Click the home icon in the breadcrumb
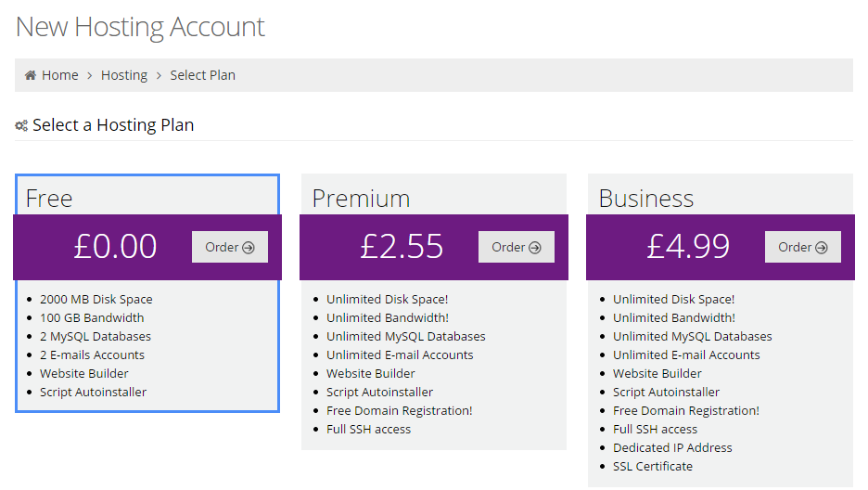The width and height of the screenshot is (868, 490). click(31, 75)
